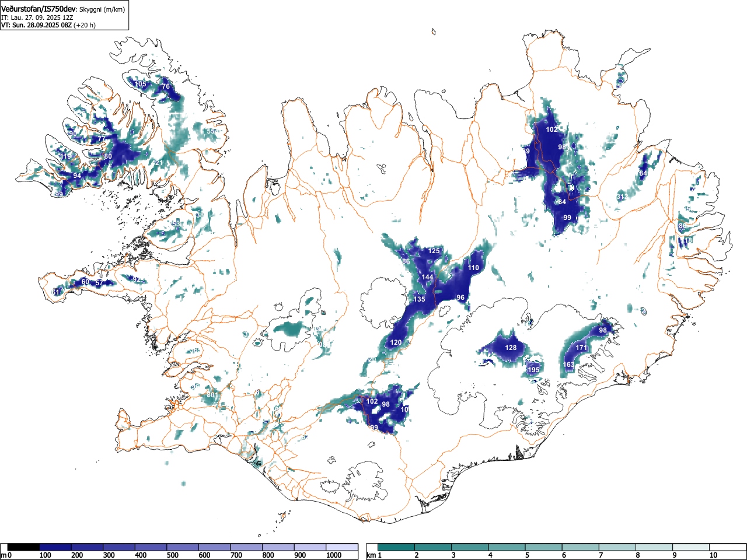Click the map value 53
This screenshot has width=747, height=560.
tap(176, 223)
